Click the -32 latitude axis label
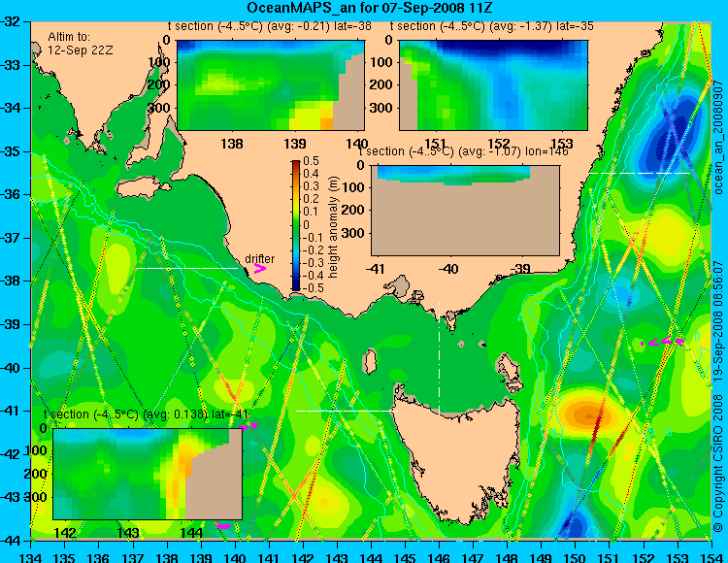 coord(12,21)
